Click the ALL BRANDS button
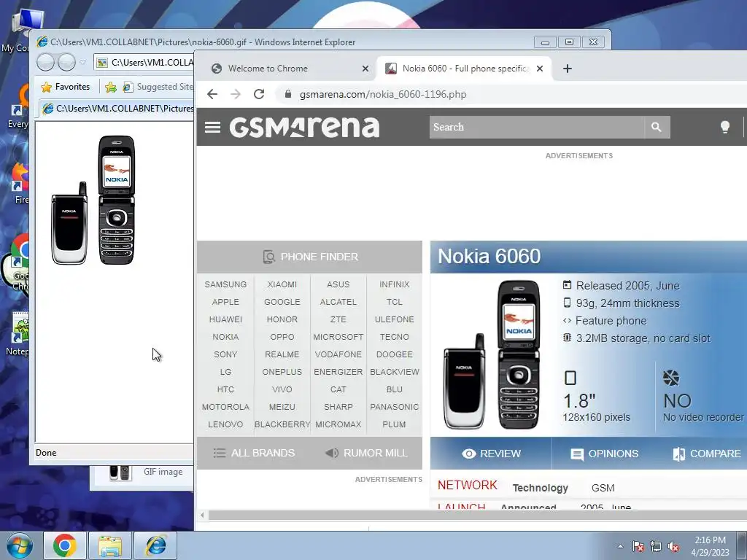 click(x=253, y=453)
